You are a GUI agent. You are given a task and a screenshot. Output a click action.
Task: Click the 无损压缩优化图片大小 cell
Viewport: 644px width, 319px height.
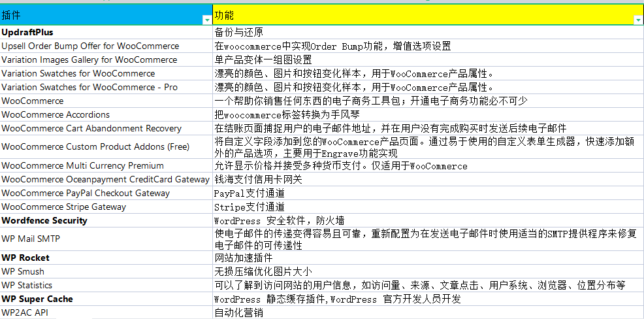pos(428,272)
